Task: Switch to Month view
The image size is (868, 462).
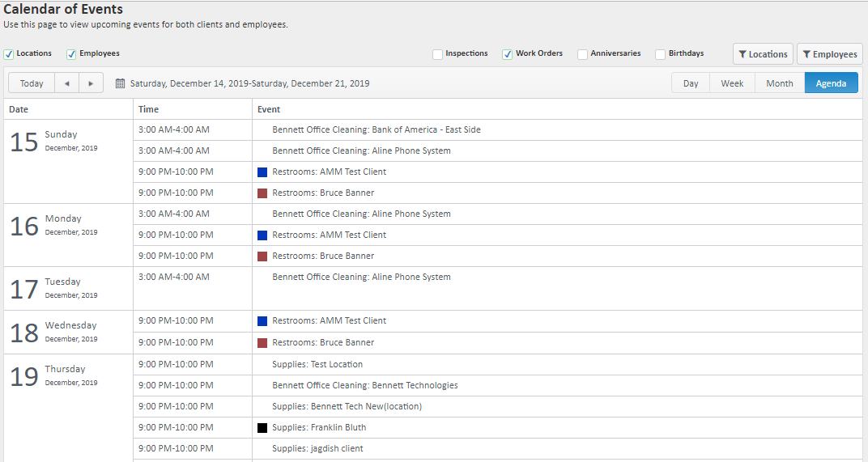Action: [x=780, y=83]
